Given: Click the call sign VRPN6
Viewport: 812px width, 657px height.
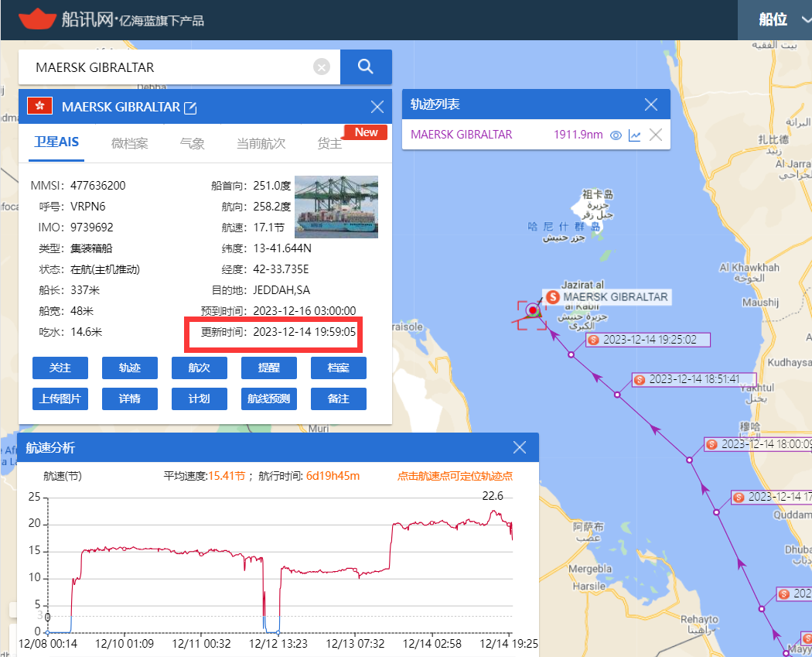Looking at the screenshot, I should [87, 207].
